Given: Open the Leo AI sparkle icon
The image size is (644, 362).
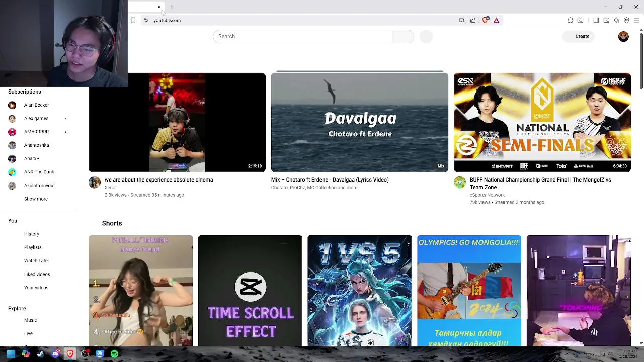Looking at the screenshot, I should click(616, 20).
